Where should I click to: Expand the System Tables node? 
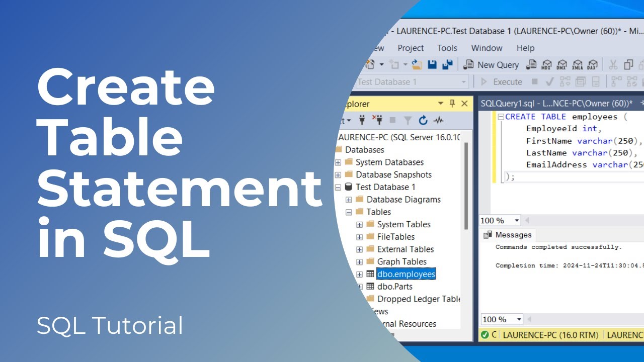pyautogui.click(x=359, y=225)
